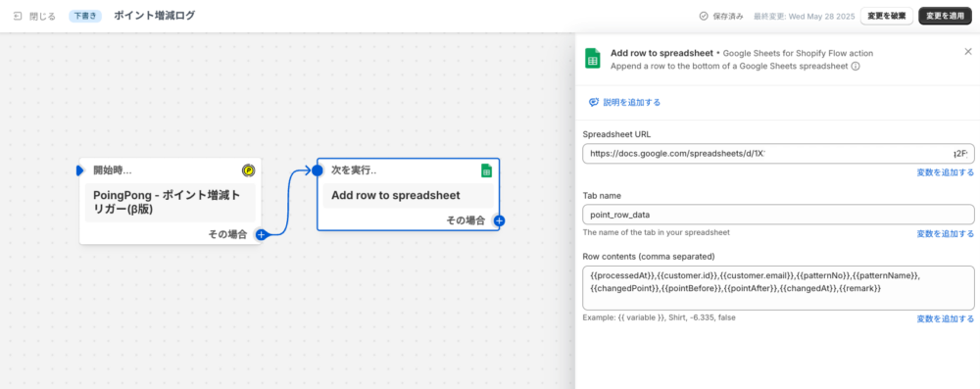Click the 閉じる exit button
This screenshot has height=389, width=980.
(33, 17)
